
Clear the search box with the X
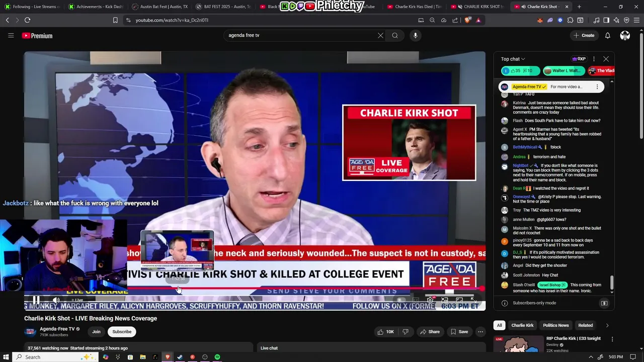[380, 35]
